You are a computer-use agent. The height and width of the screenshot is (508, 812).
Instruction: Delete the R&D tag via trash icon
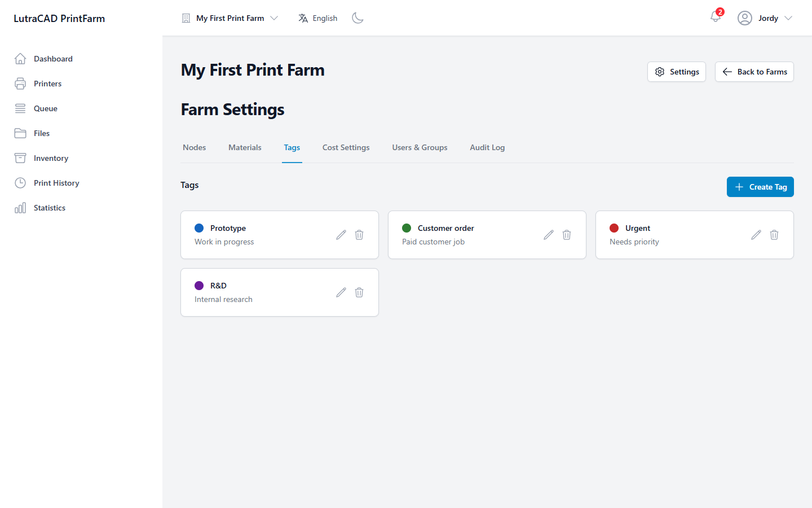[359, 292]
